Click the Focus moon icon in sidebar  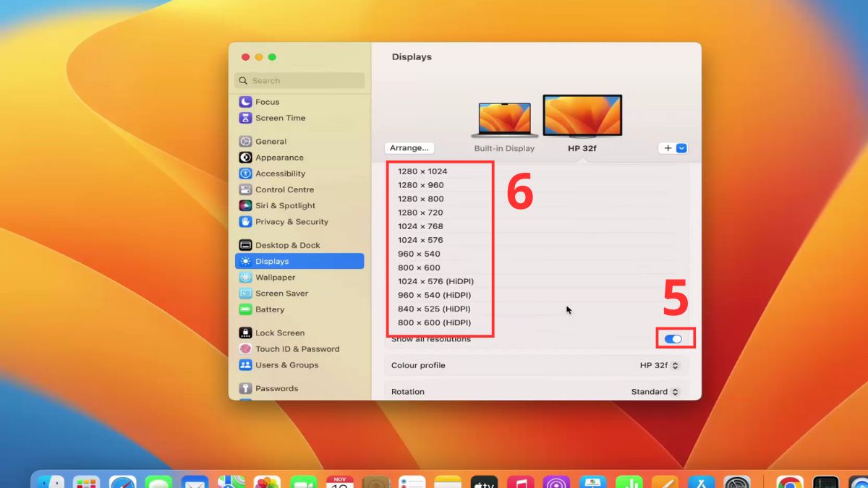click(245, 102)
